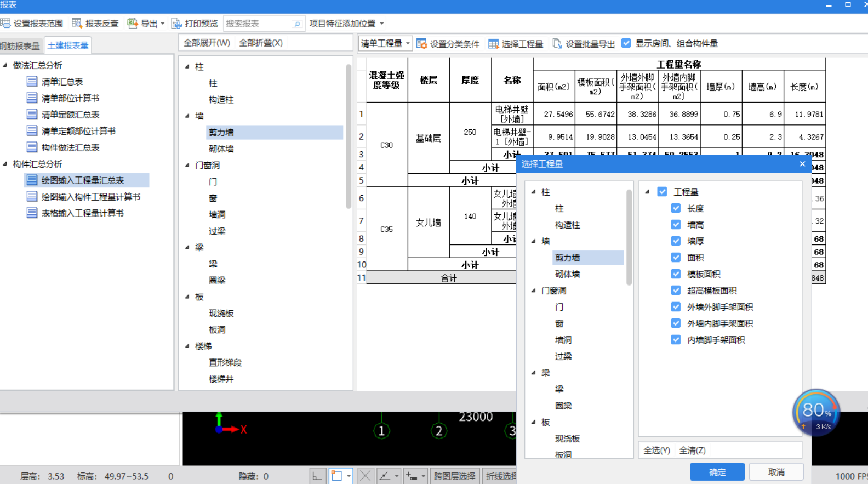Image resolution: width=868 pixels, height=484 pixels.
Task: Click the 清单定额部位计算书 report icon
Action: click(x=32, y=131)
